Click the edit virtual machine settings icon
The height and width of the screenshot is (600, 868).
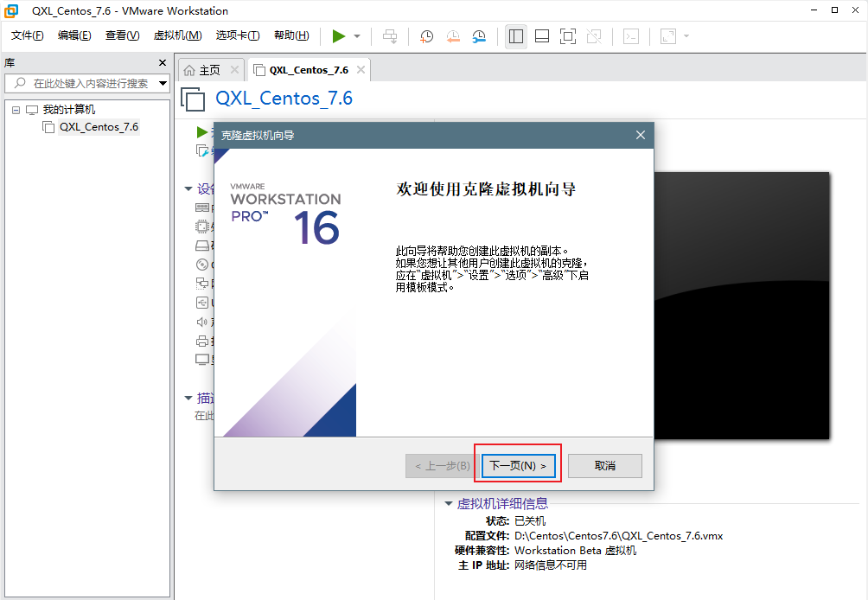202,150
